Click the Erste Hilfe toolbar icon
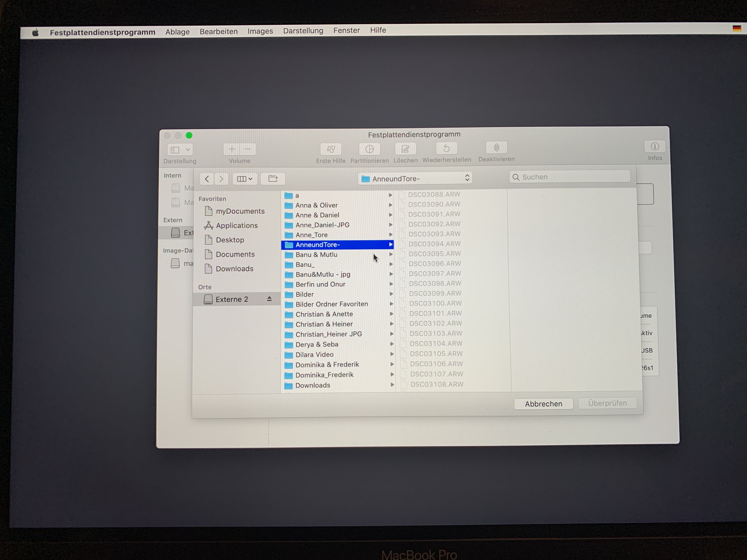747x560 pixels. 331,149
